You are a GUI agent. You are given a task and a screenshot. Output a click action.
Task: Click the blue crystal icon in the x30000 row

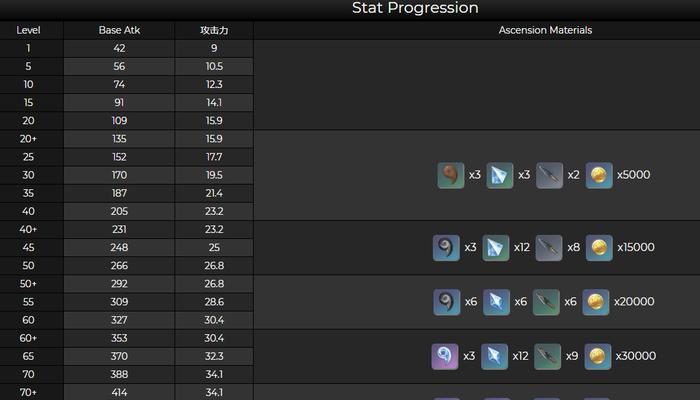[x=494, y=356]
